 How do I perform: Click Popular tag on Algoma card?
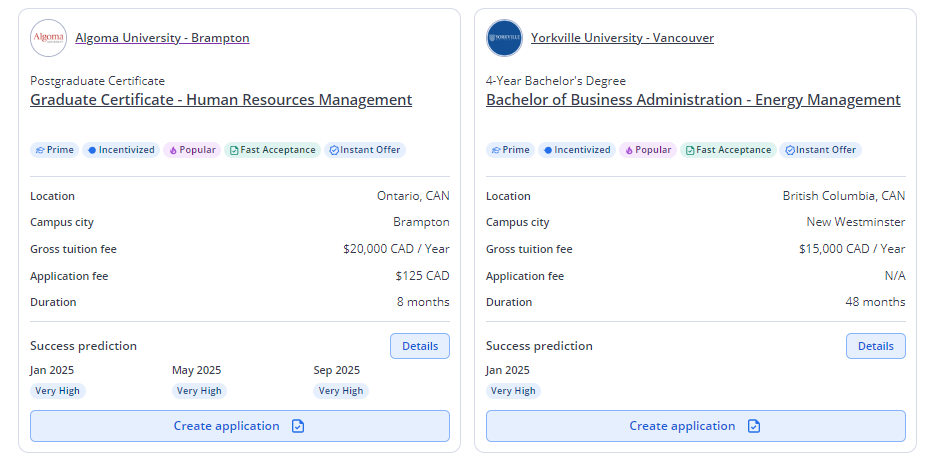(x=192, y=150)
